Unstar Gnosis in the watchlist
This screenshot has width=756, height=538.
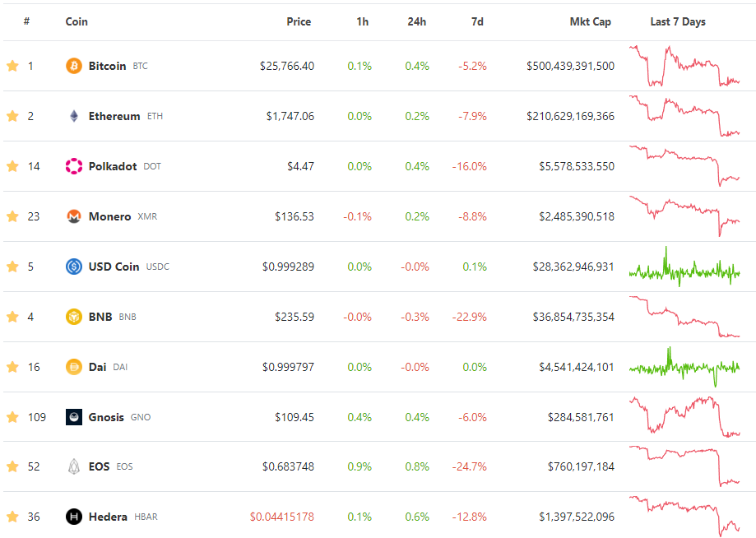tap(12, 417)
